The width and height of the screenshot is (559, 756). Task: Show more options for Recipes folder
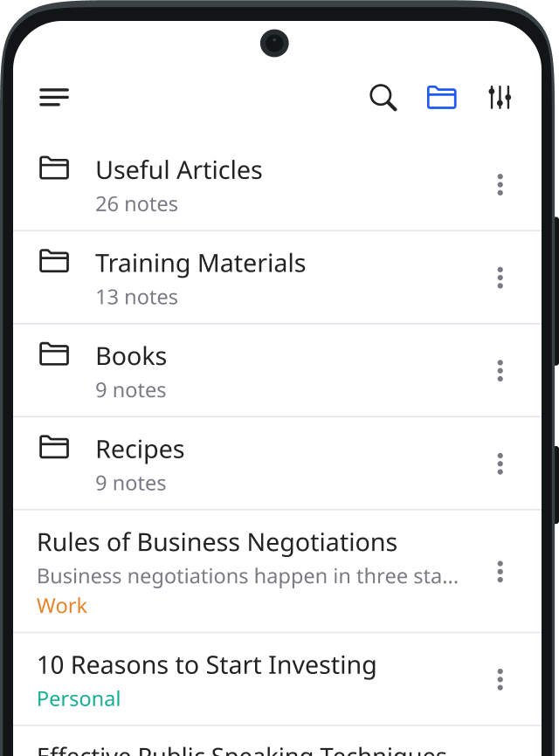[500, 464]
